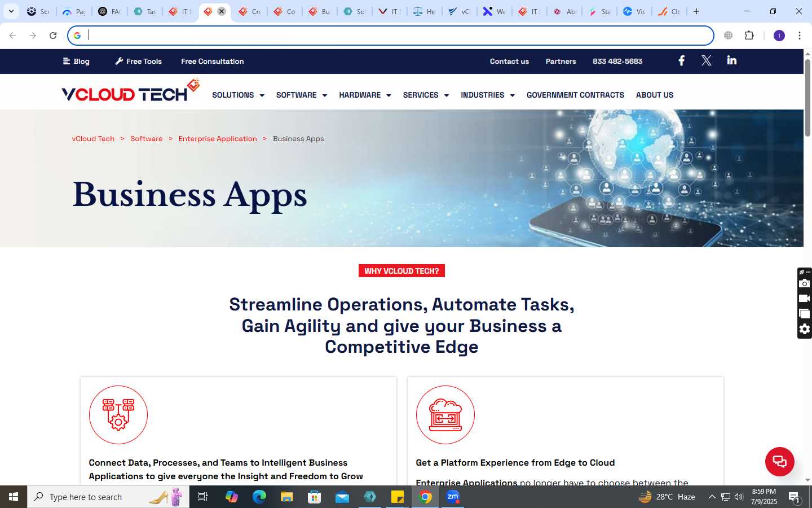Click phone number 833 482-5683

click(617, 61)
